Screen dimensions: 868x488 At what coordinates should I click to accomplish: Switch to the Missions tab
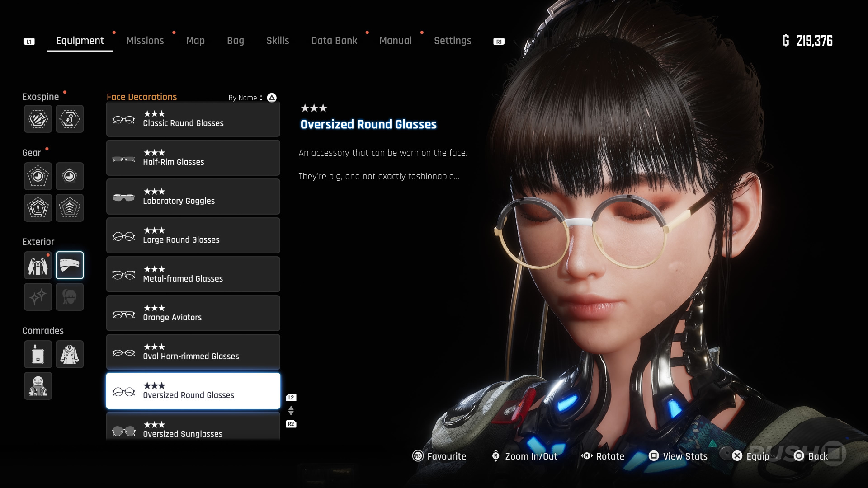click(145, 41)
